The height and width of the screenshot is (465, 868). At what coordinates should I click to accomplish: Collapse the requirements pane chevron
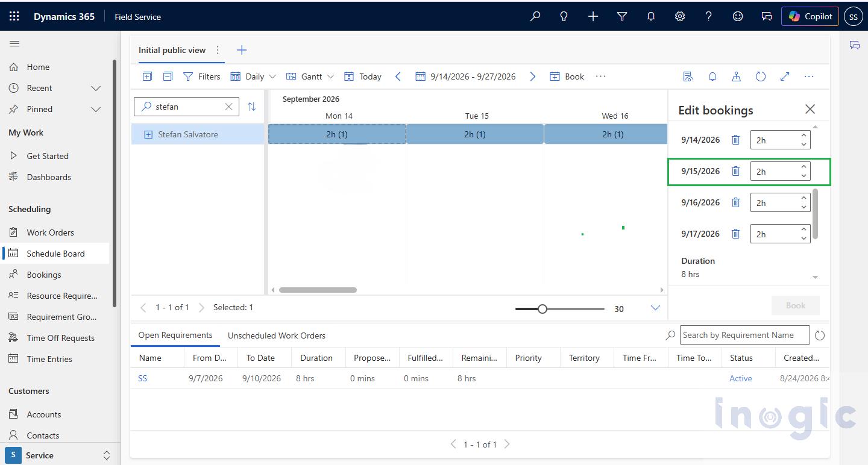coord(655,308)
